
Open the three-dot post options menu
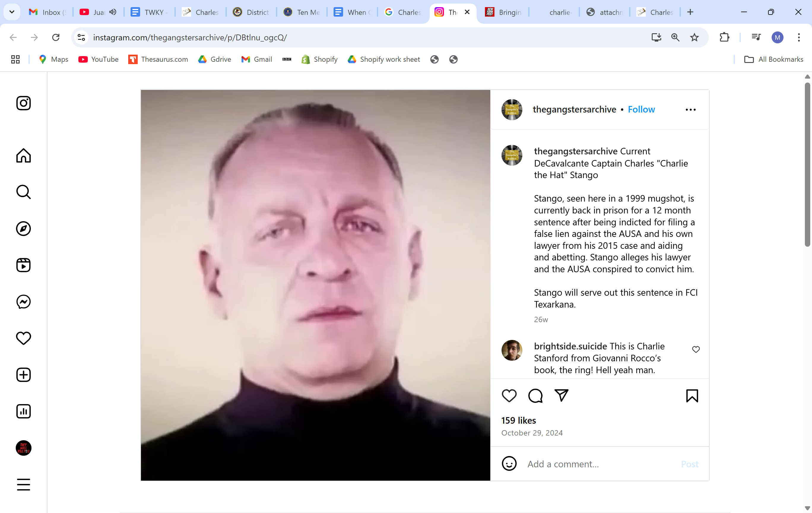click(x=691, y=110)
